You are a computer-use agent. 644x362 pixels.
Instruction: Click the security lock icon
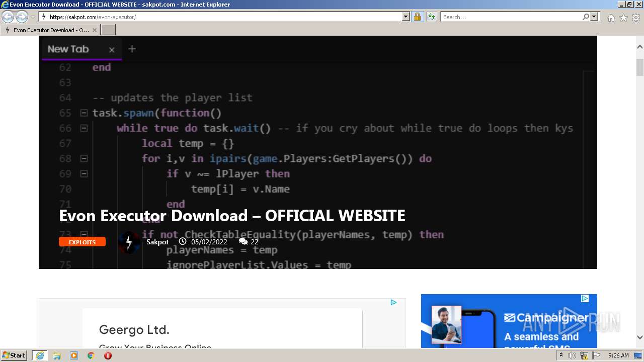pyautogui.click(x=417, y=17)
